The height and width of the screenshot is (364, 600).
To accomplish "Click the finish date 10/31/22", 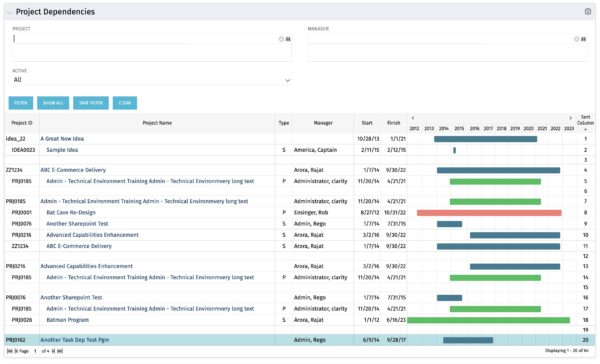I will (395, 212).
